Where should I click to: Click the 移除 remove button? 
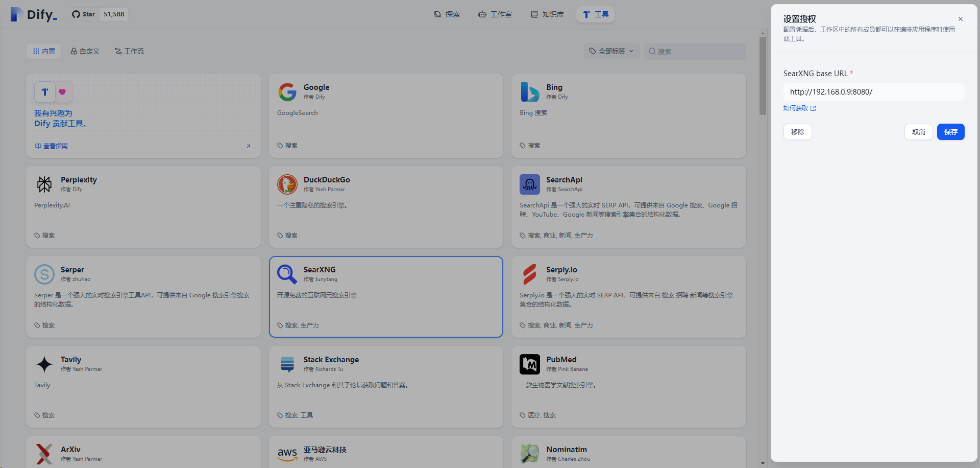tap(798, 132)
